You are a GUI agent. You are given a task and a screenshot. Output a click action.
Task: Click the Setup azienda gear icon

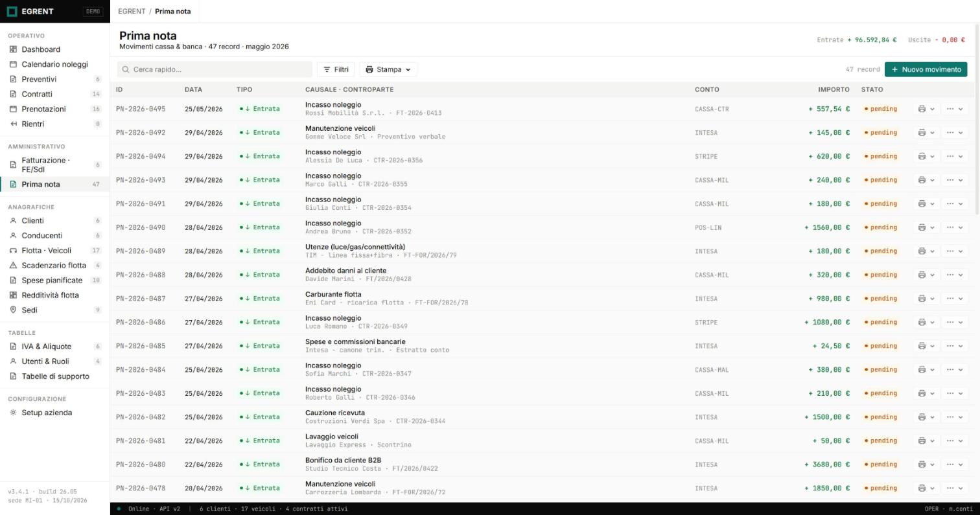click(13, 413)
